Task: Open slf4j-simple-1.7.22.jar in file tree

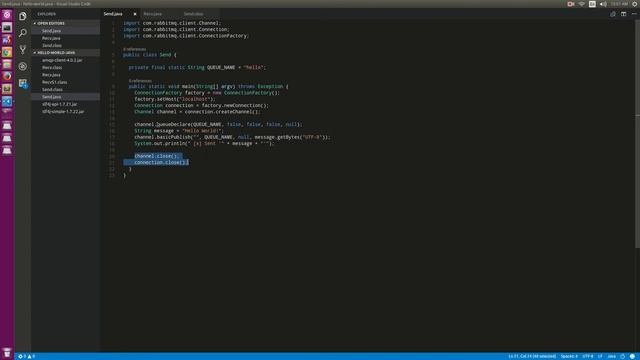Action: pos(65,111)
